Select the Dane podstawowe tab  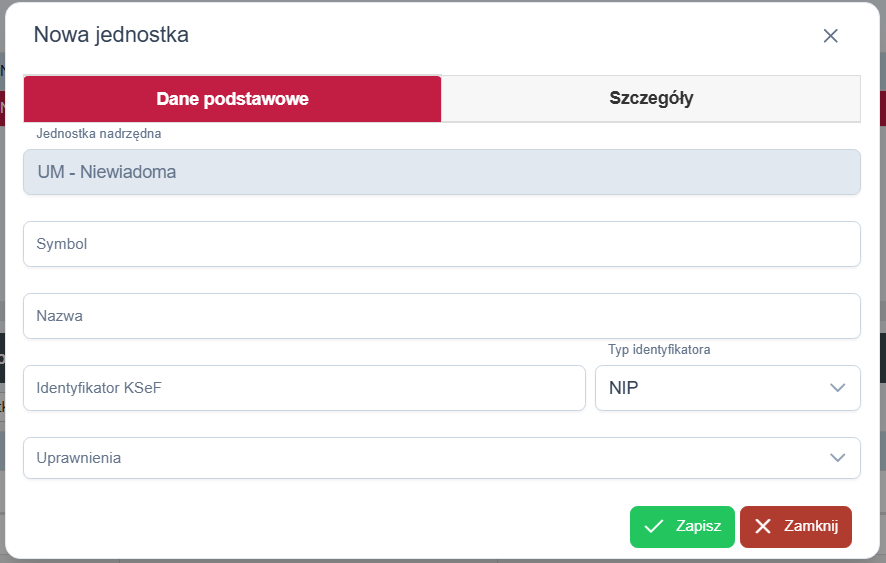click(x=232, y=99)
